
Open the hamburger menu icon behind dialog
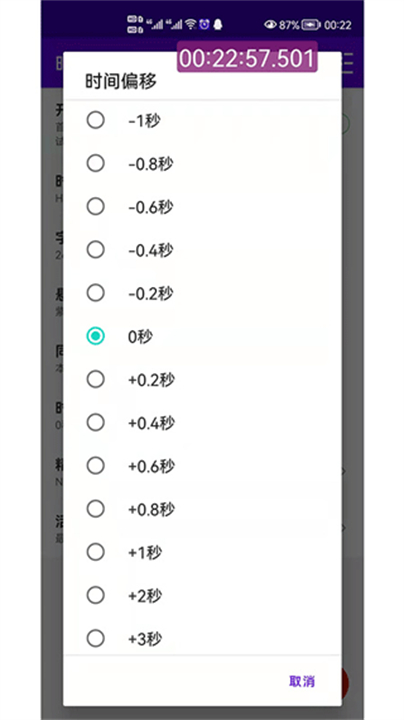[x=348, y=63]
